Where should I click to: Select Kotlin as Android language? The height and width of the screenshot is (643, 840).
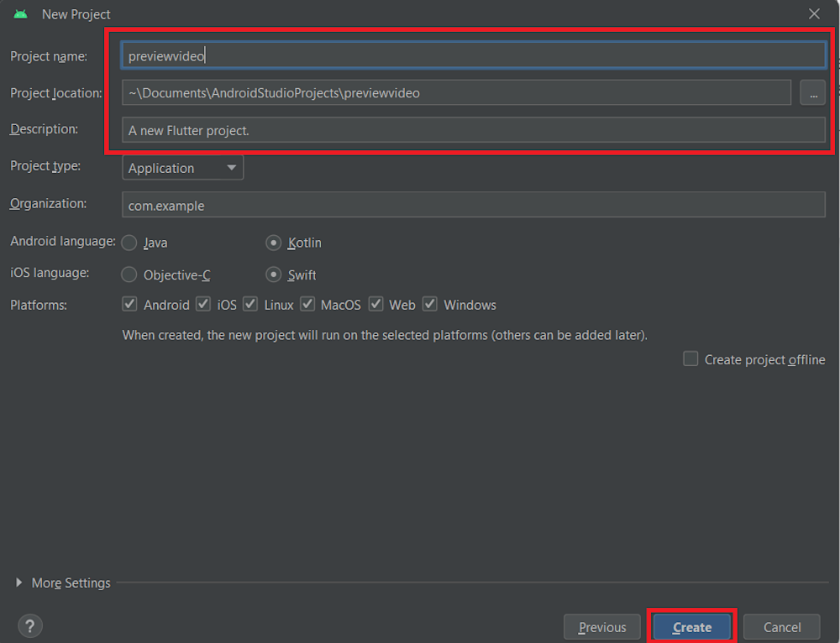pos(273,243)
